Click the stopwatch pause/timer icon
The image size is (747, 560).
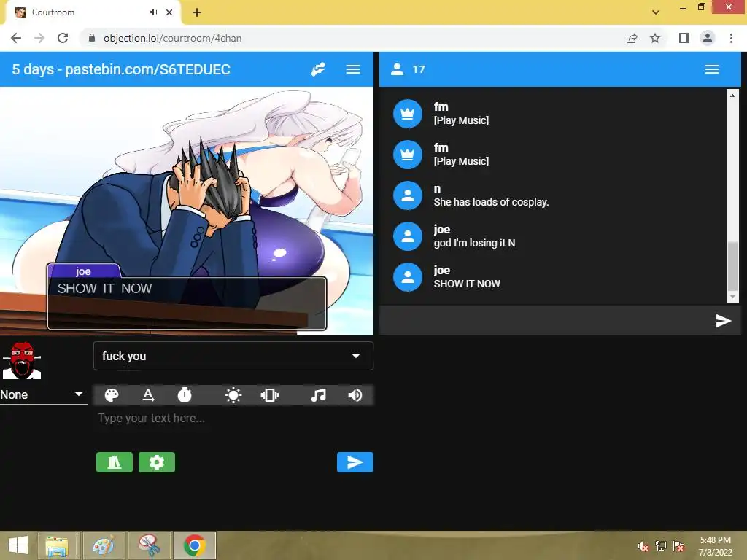(x=185, y=395)
